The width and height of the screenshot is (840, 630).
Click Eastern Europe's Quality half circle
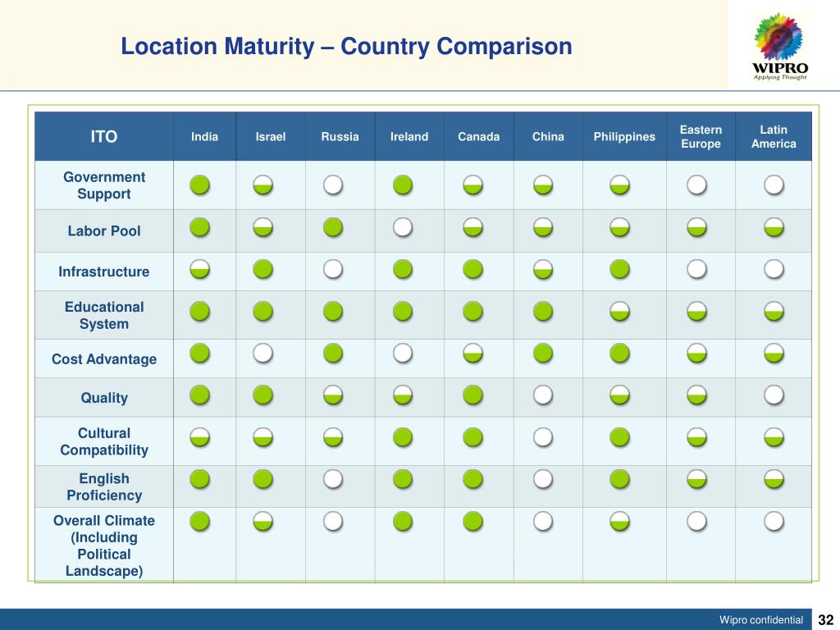[x=697, y=395]
